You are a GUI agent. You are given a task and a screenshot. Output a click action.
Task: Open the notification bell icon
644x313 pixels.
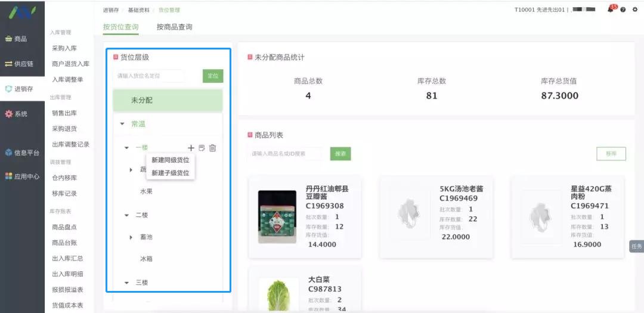pyautogui.click(x=611, y=9)
